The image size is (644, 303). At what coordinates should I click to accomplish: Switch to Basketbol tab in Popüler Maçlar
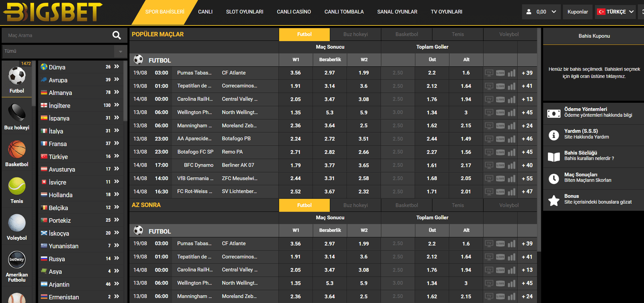[x=407, y=35]
